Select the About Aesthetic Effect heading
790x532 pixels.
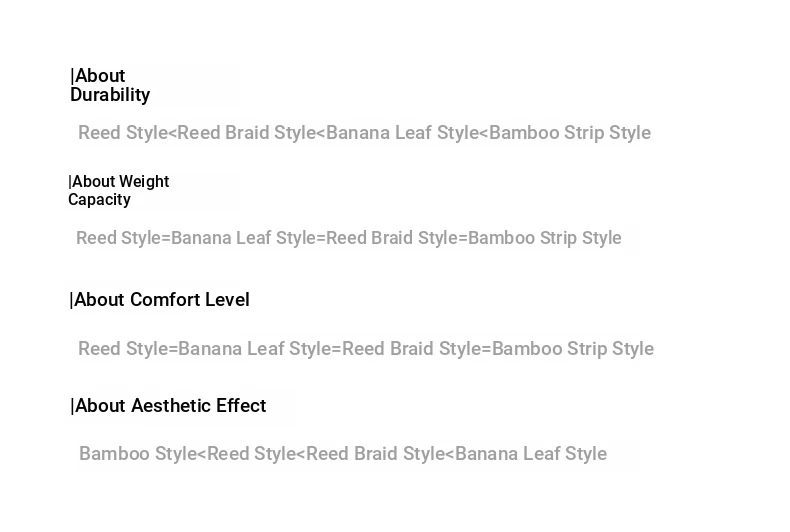169,406
